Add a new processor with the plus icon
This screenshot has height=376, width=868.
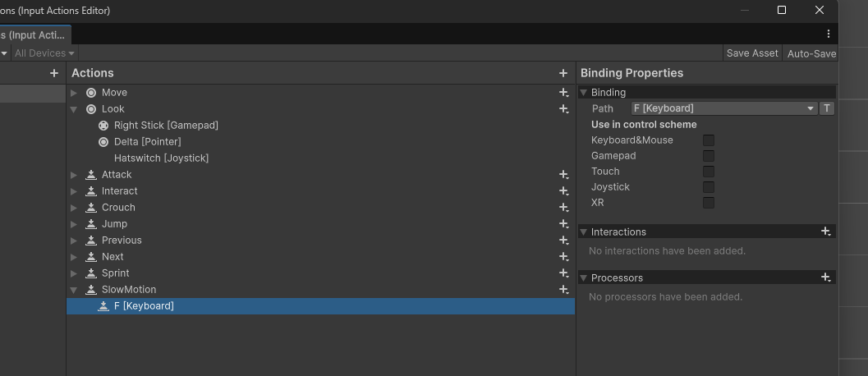[x=826, y=277]
